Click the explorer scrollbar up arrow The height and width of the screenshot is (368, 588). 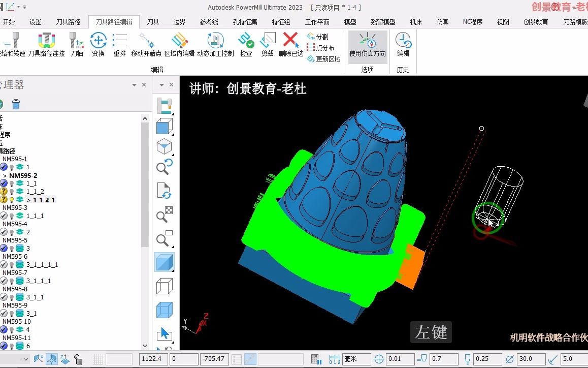(145, 118)
